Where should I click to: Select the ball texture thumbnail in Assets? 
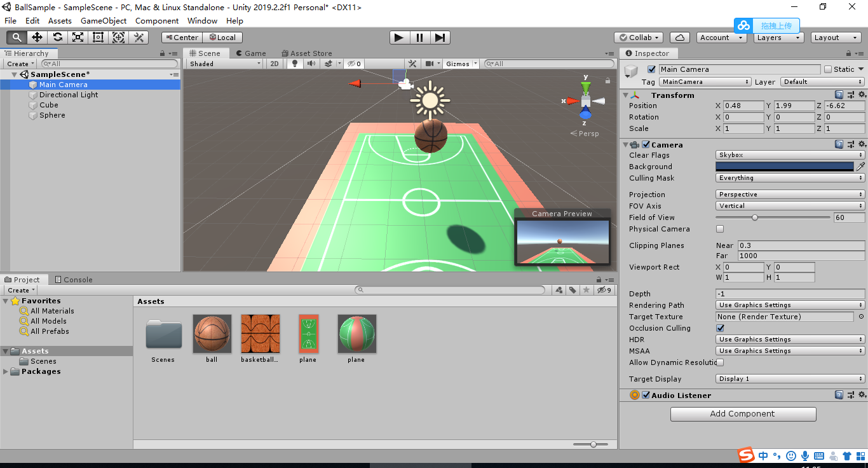tap(212, 333)
